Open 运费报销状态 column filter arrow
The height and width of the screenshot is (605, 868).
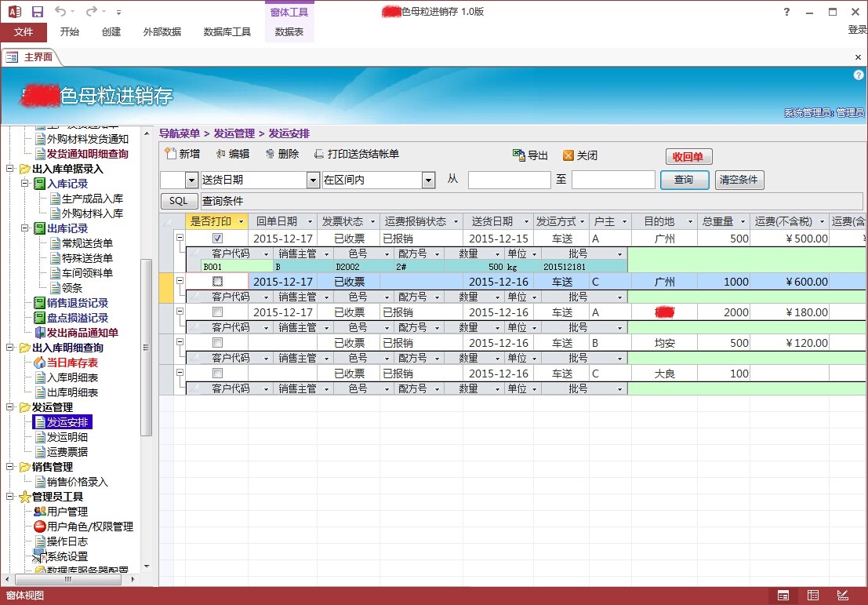tap(456, 221)
